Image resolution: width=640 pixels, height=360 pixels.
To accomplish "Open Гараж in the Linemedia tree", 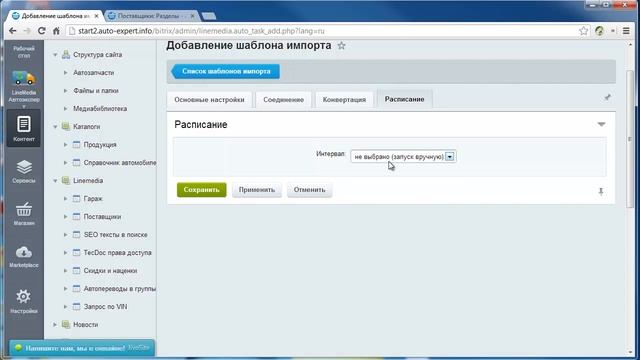I will click(x=93, y=199).
